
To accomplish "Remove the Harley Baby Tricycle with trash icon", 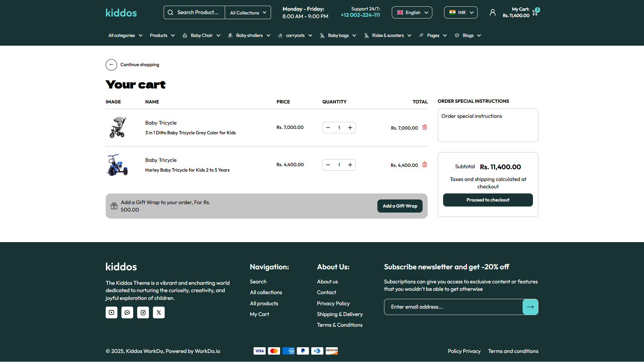I will click(x=424, y=165).
